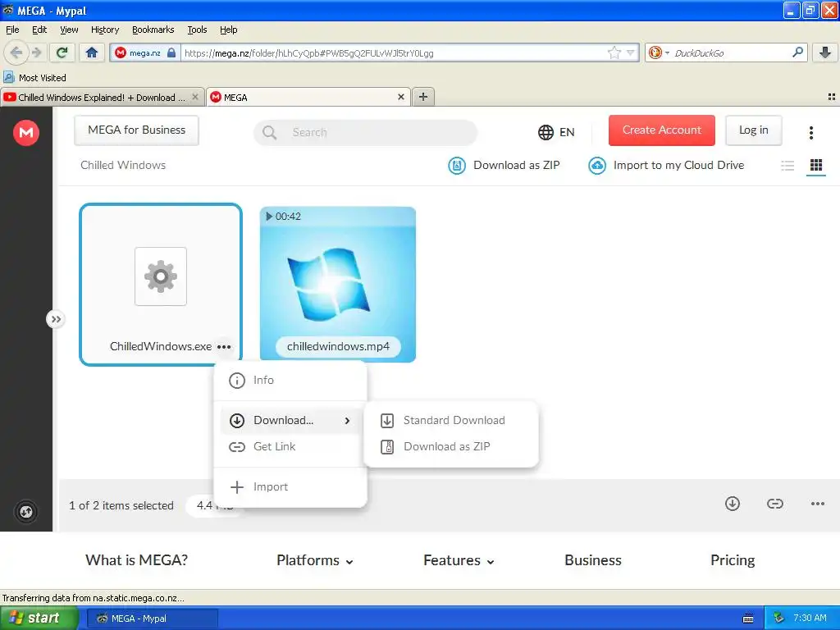The width and height of the screenshot is (840, 630).
Task: Open the Bookmarks menu
Action: 153,30
